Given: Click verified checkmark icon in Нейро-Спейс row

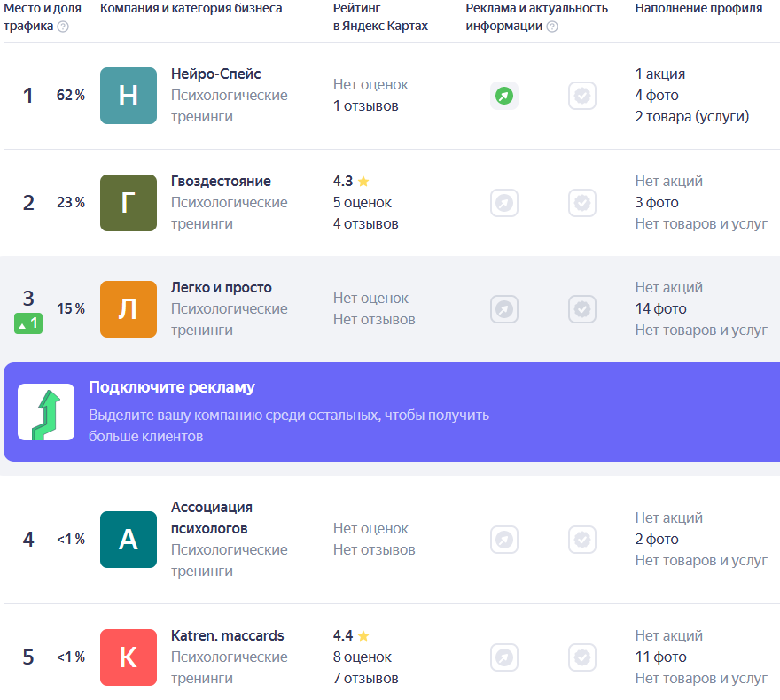Looking at the screenshot, I should coord(582,96).
